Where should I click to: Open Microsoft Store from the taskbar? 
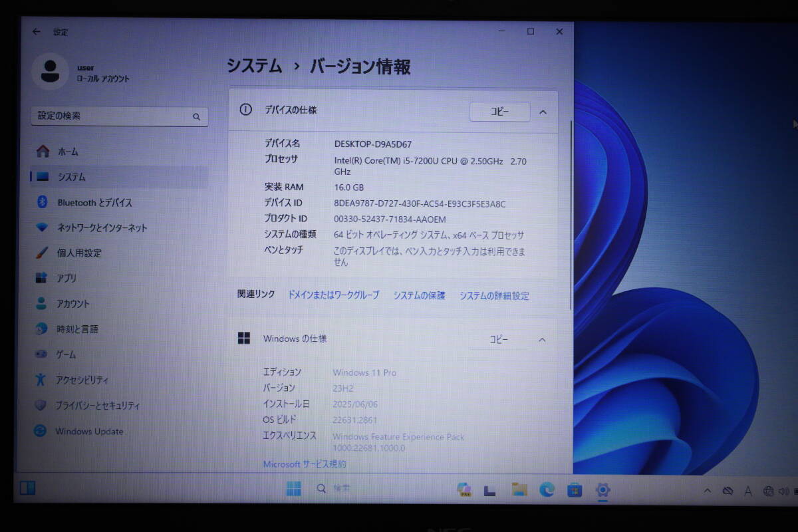pyautogui.click(x=575, y=490)
